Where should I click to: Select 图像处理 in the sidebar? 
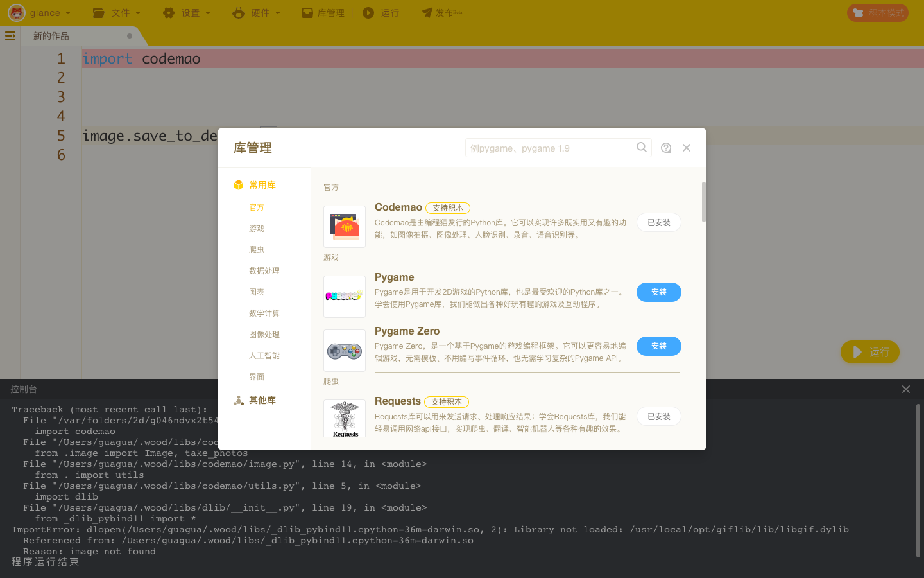[x=264, y=335]
